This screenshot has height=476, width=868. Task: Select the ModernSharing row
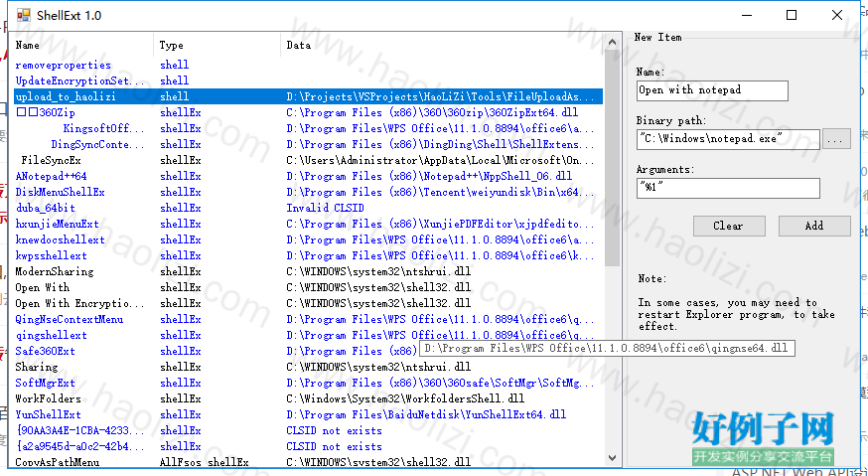point(306,271)
